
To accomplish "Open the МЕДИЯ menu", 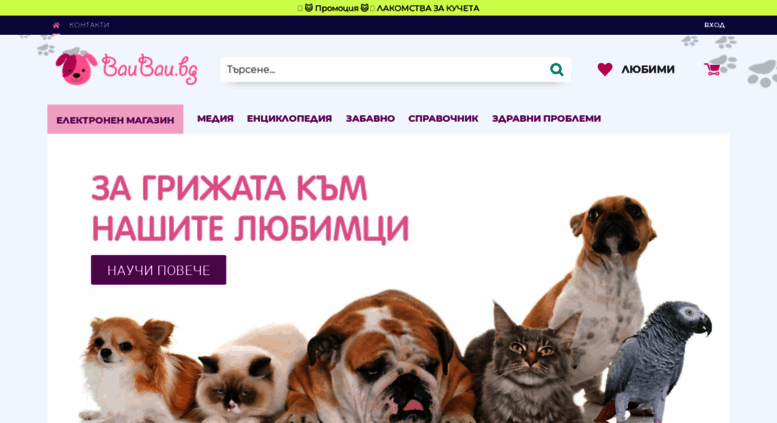I will (x=215, y=119).
